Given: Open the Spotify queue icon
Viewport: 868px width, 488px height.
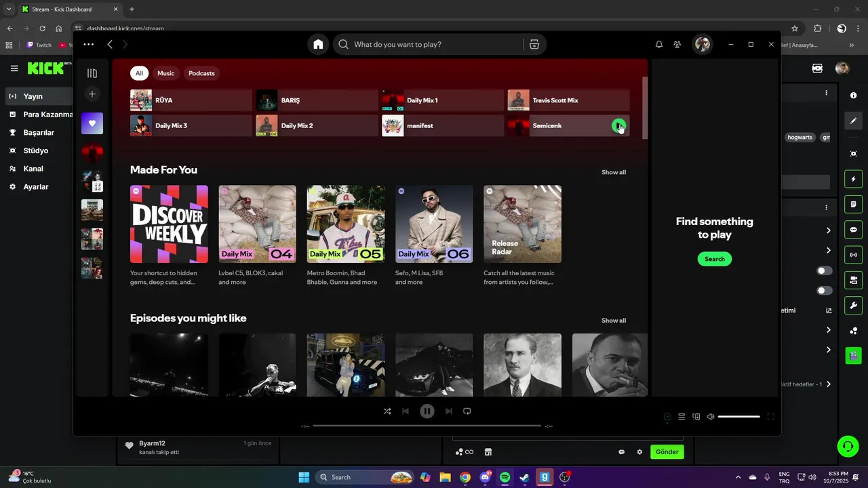Looking at the screenshot, I should coord(682,417).
